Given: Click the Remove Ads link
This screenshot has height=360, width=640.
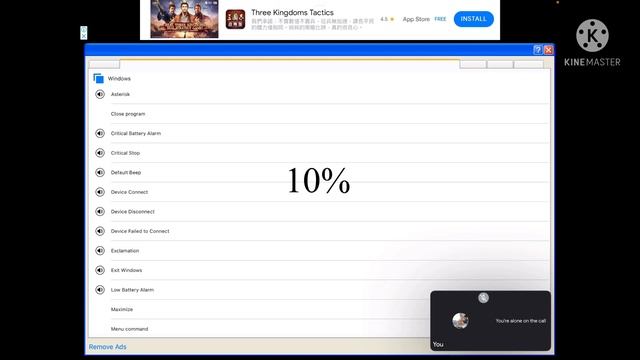Looking at the screenshot, I should coord(107,347).
